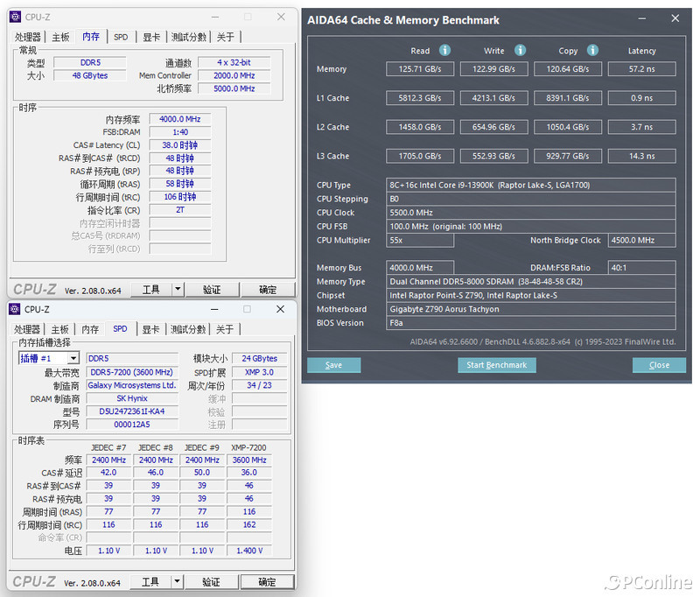The height and width of the screenshot is (597, 700).
Task: Go to 主板 tab in lower CPU-Z window
Action: point(60,329)
